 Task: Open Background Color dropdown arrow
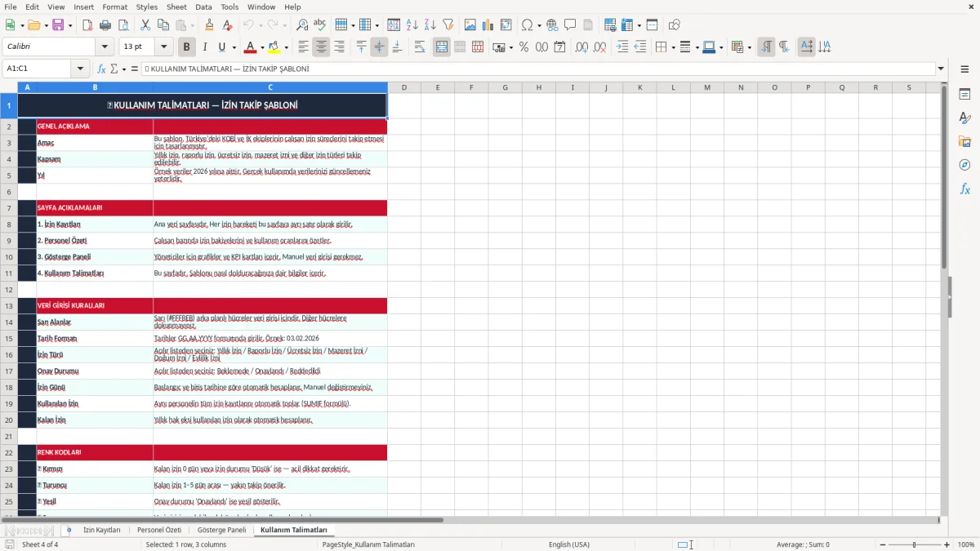[286, 47]
